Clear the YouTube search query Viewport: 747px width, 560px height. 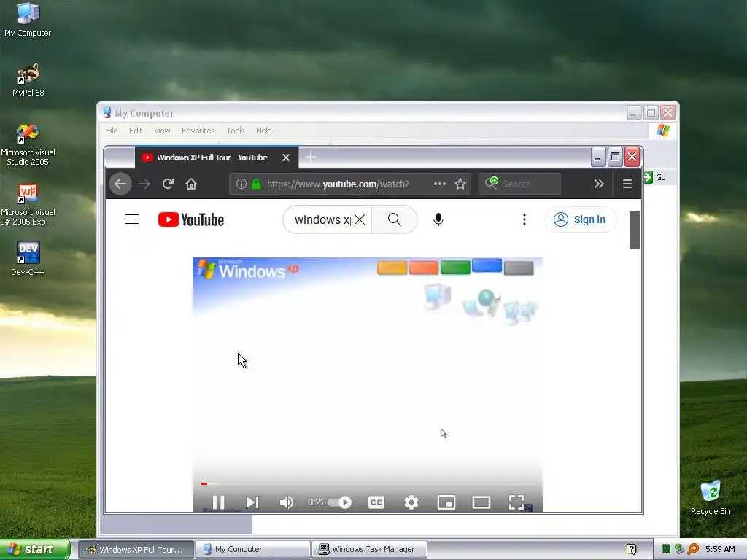coord(360,219)
